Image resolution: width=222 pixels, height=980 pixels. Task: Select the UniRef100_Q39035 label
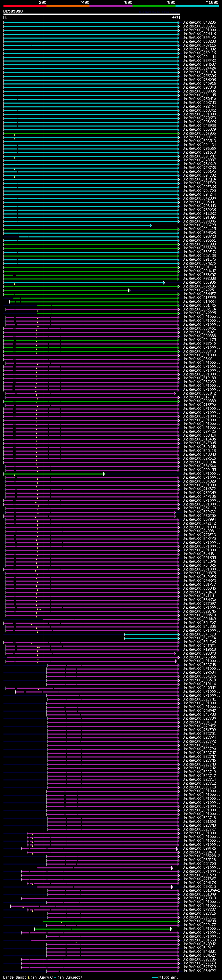[199, 91]
